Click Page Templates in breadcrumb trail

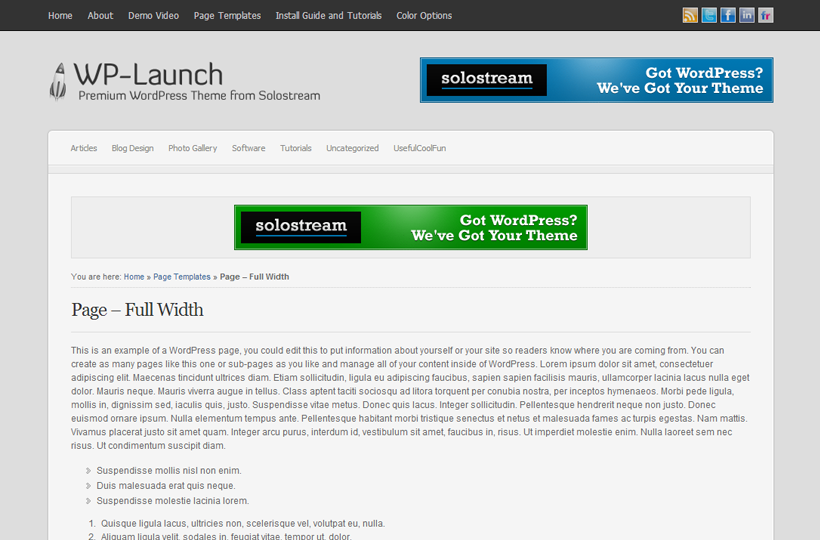[181, 277]
